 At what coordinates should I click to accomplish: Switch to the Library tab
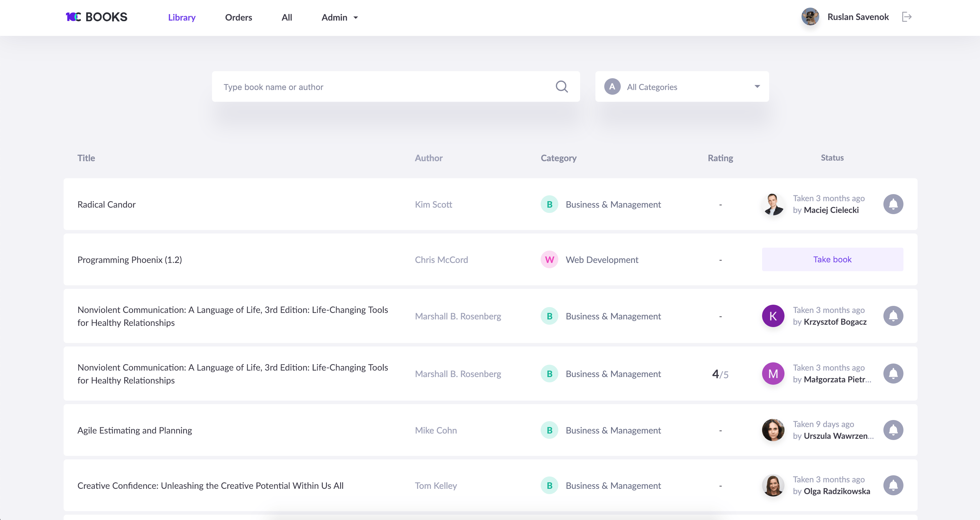181,17
